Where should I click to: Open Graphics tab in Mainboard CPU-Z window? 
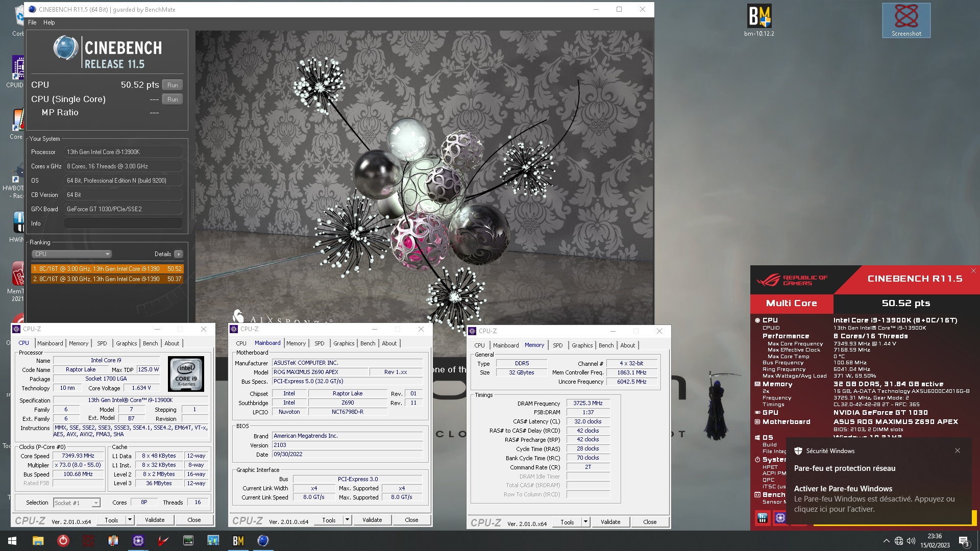(x=344, y=343)
